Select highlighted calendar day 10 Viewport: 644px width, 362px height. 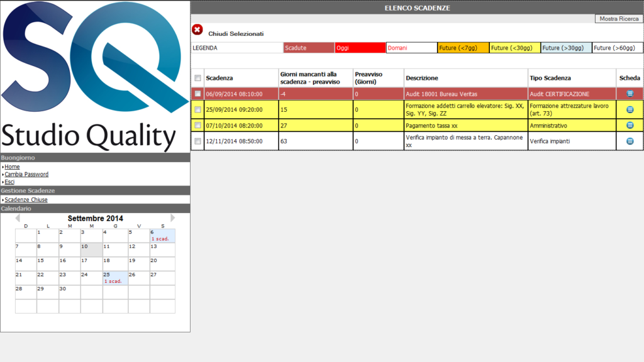[91, 250]
